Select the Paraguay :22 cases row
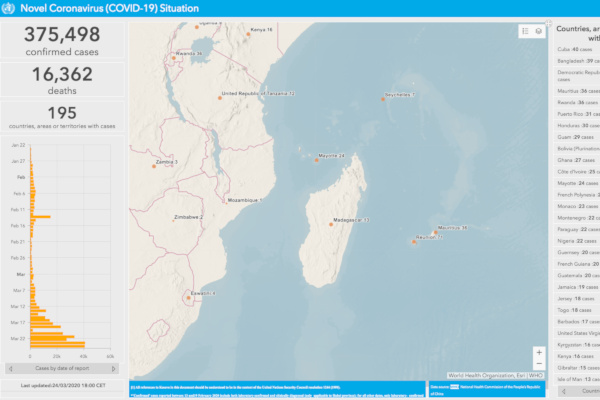This screenshot has height=400, width=600. pyautogui.click(x=577, y=229)
